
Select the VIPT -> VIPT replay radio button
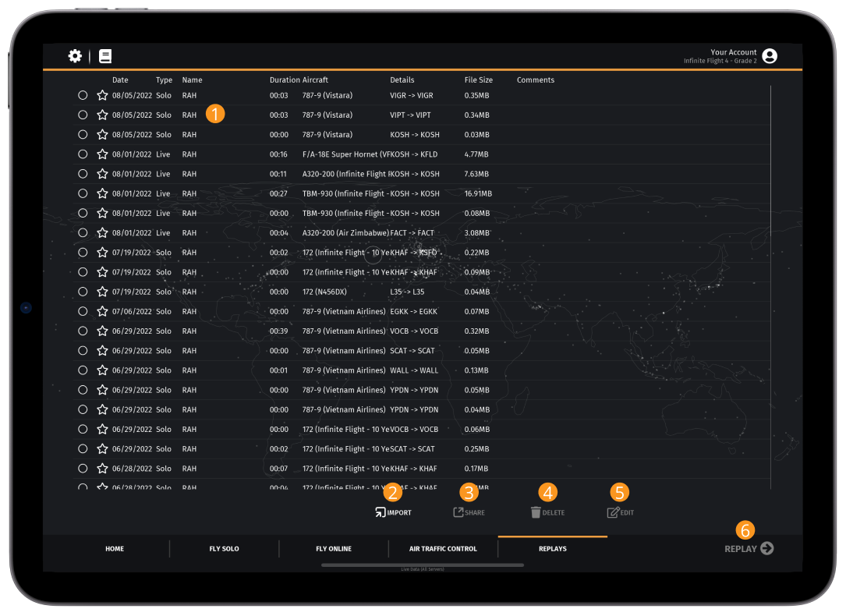tap(83, 115)
